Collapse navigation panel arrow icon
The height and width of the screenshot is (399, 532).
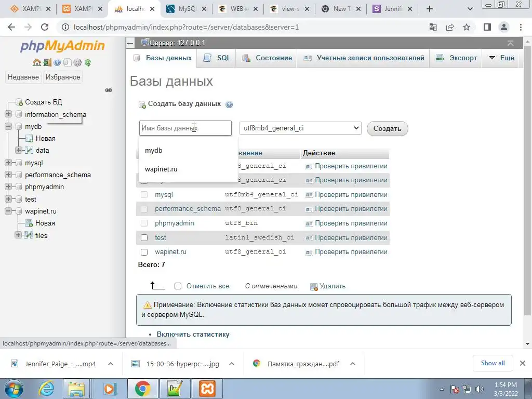130,43
